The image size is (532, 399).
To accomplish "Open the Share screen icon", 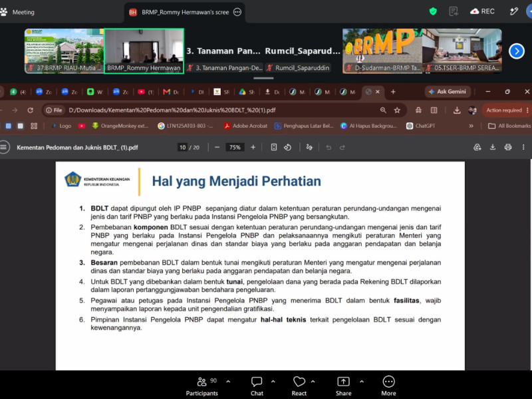I will (343, 382).
